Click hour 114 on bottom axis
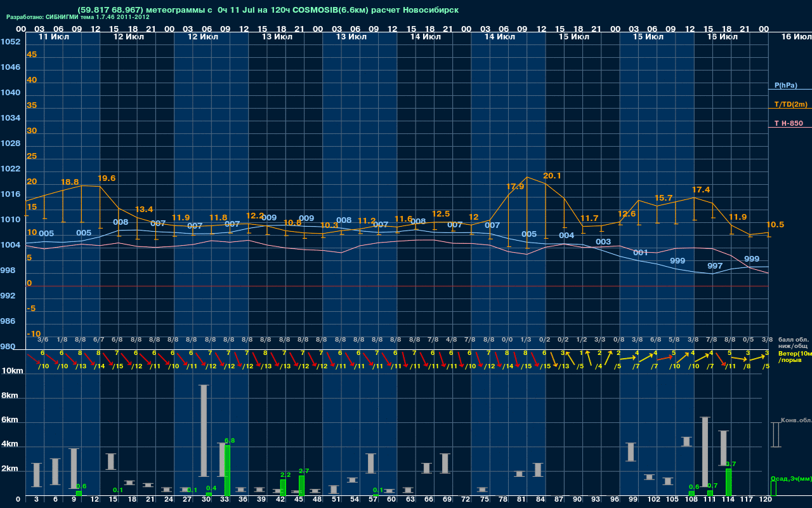Image resolution: width=812 pixels, height=508 pixels. pos(728,500)
